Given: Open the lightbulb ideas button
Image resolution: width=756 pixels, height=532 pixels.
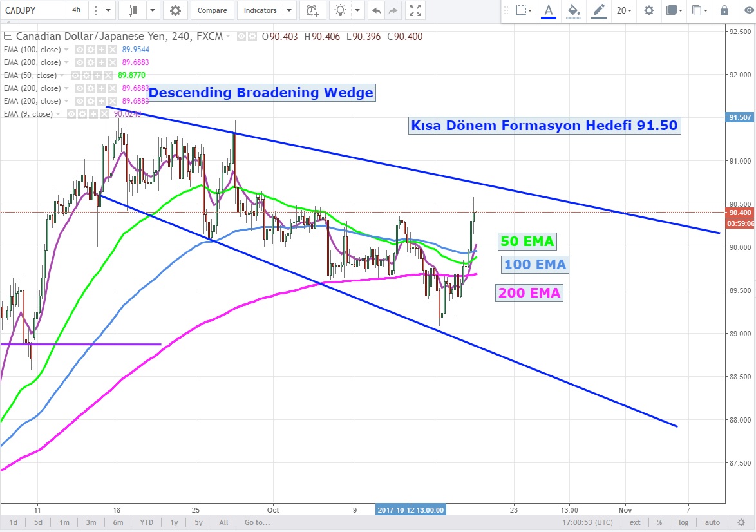Looking at the screenshot, I should point(341,10).
